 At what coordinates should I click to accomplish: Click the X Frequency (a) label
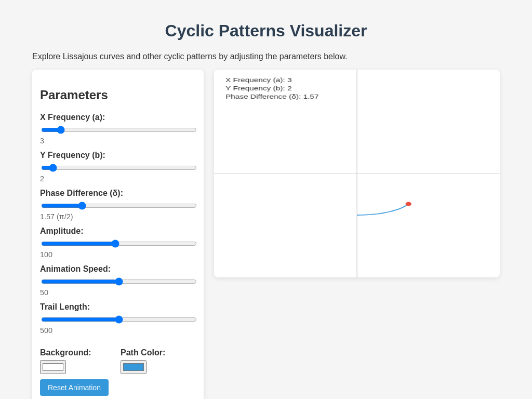tap(72, 117)
